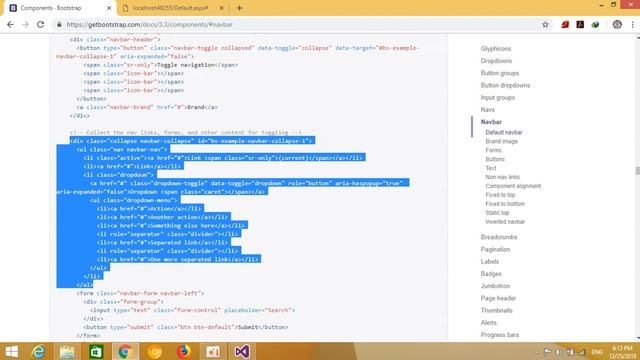Go to Thumbnails section
This screenshot has width=640, height=360.
[496, 311]
